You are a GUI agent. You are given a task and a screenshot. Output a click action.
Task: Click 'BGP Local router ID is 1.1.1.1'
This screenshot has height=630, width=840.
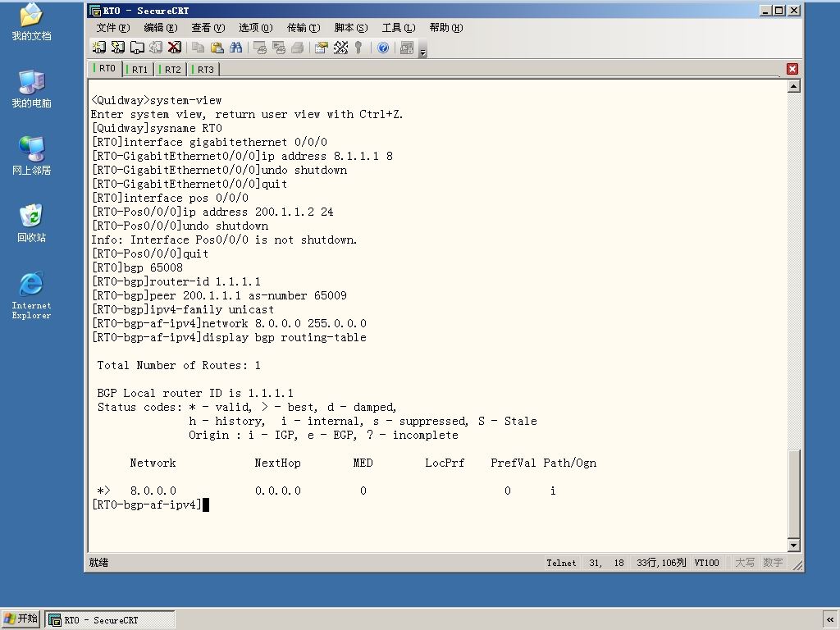pyautogui.click(x=195, y=393)
